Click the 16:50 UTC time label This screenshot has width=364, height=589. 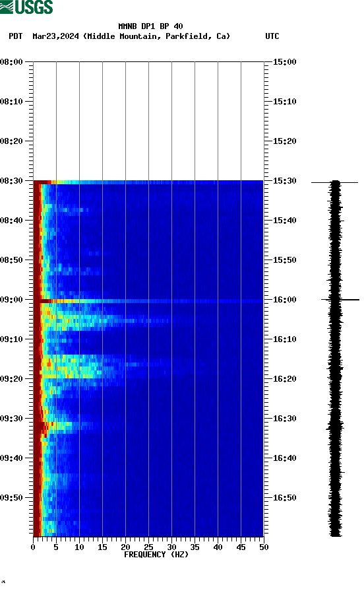coord(284,498)
